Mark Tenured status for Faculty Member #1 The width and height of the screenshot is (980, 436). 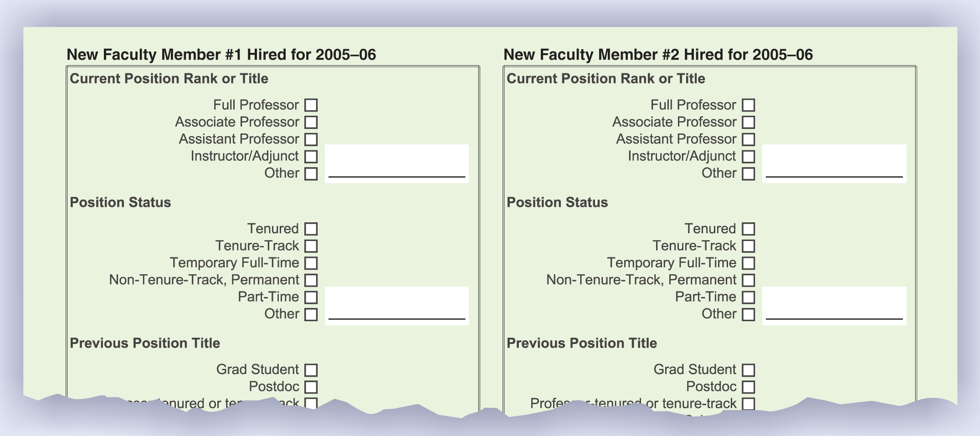[x=311, y=229]
